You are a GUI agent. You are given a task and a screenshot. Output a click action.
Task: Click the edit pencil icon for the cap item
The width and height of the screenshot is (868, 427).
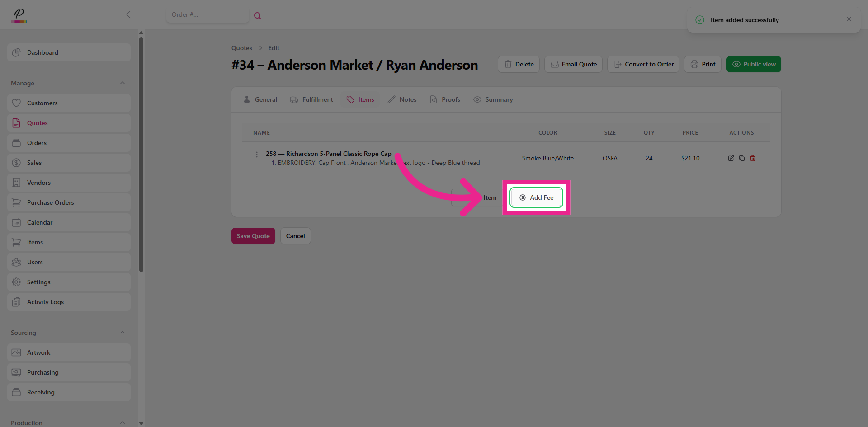[731, 158]
